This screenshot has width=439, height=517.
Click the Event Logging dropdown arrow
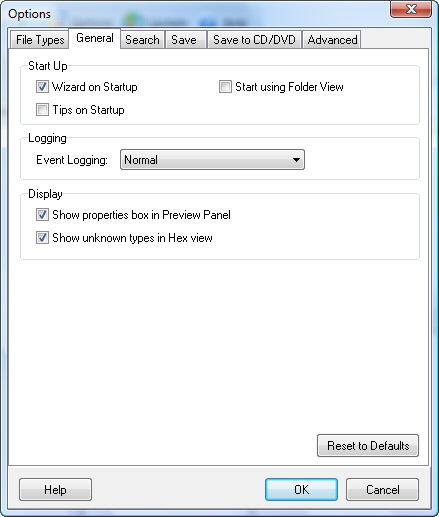(296, 160)
